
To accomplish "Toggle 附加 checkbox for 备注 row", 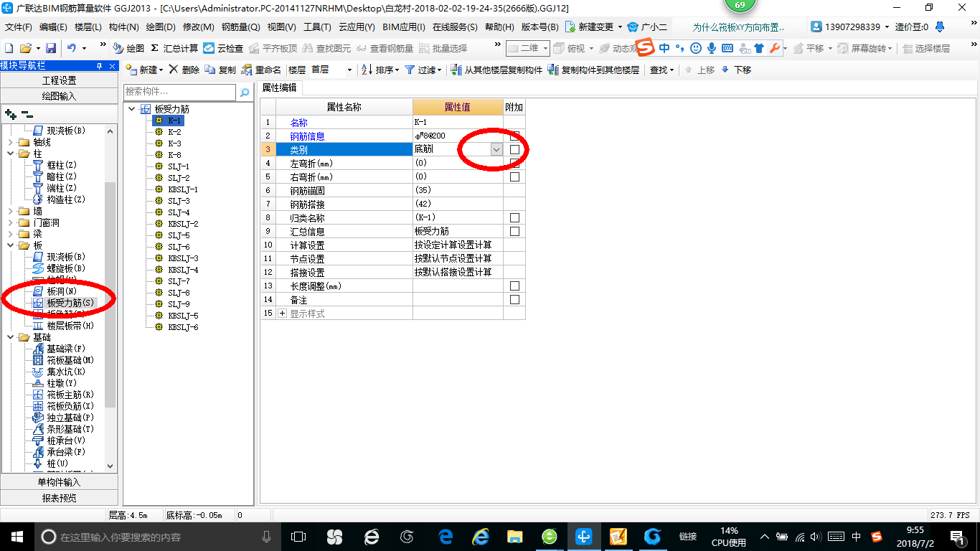I will click(x=514, y=300).
